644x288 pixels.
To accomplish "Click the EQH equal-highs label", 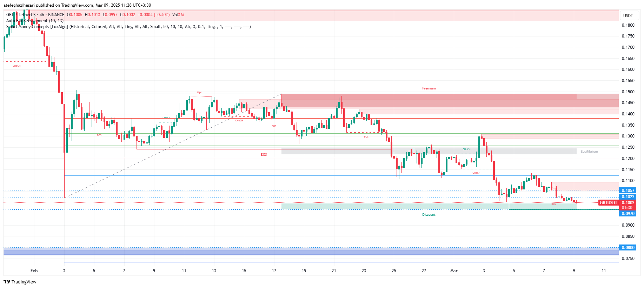I will [199, 93].
